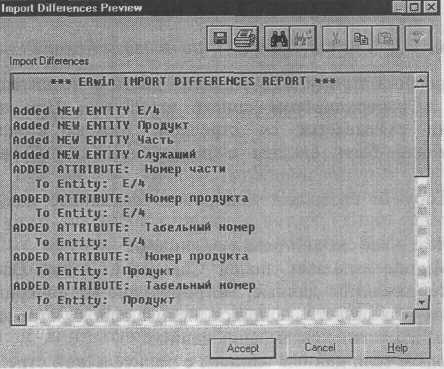The image size is (444, 369).
Task: Click the 'ERwin IMPORT DIFFERENCES REPORT' header line
Action: click(x=193, y=81)
